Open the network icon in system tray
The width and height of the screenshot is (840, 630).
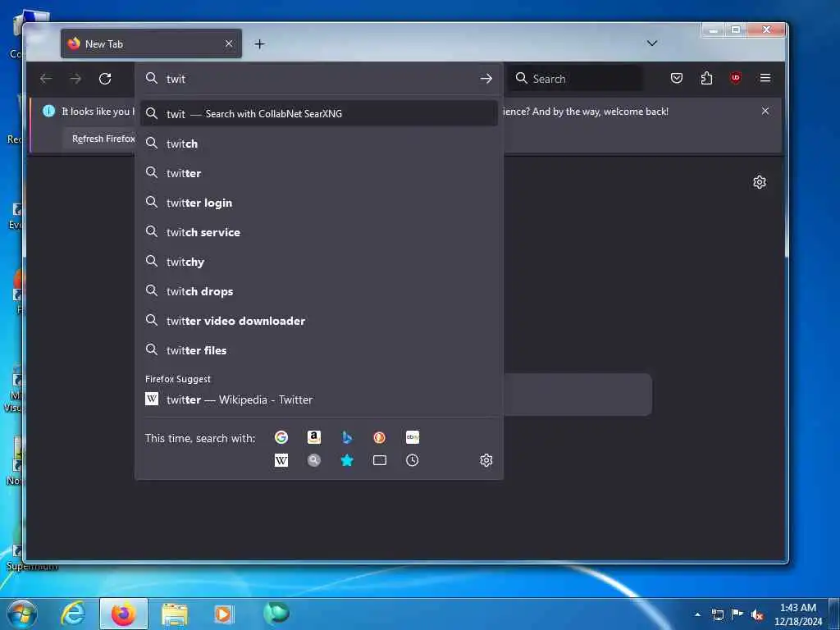[x=717, y=615]
